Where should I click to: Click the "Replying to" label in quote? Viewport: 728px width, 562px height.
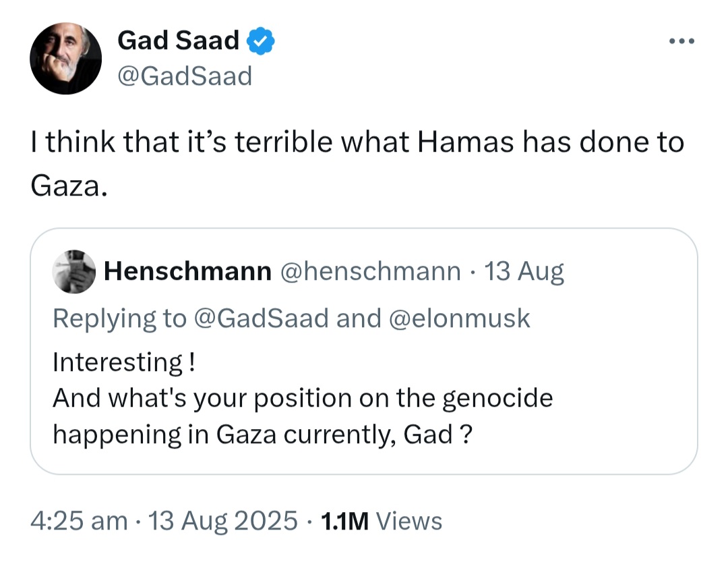pos(119,318)
